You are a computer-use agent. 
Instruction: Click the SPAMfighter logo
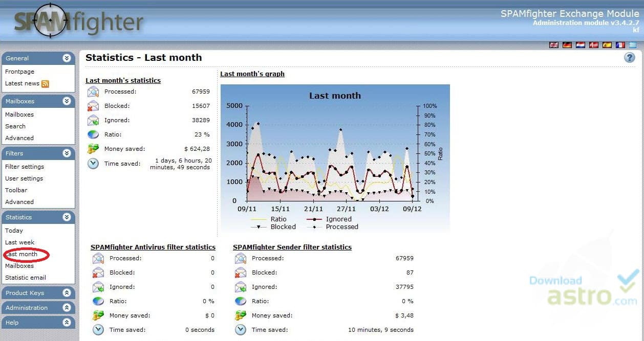(78, 21)
